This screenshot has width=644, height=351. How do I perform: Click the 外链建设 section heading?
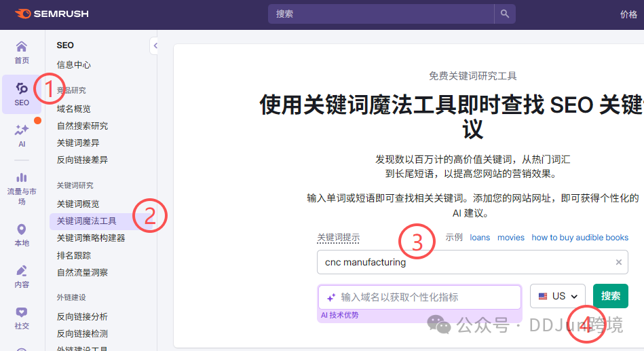point(71,297)
